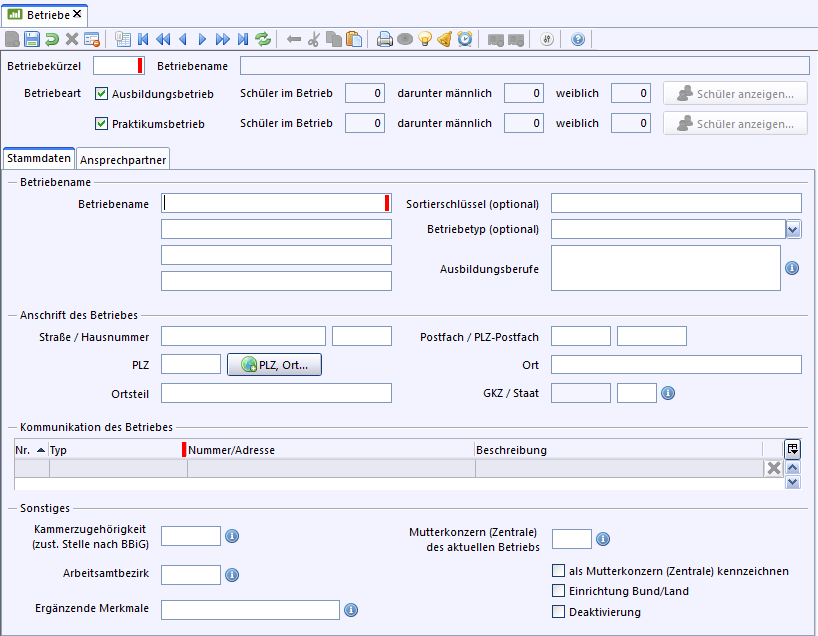Open Help with the question mark icon
Viewport: 818px width, 636px height.
(578, 40)
